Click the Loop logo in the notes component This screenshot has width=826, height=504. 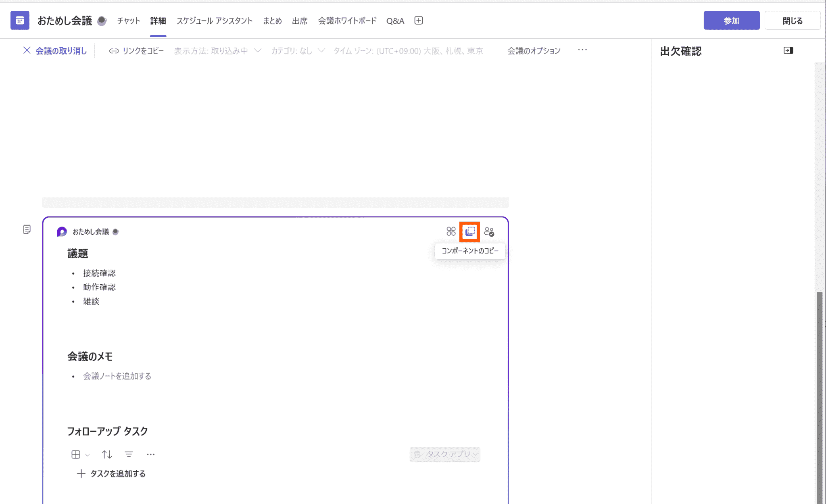62,231
